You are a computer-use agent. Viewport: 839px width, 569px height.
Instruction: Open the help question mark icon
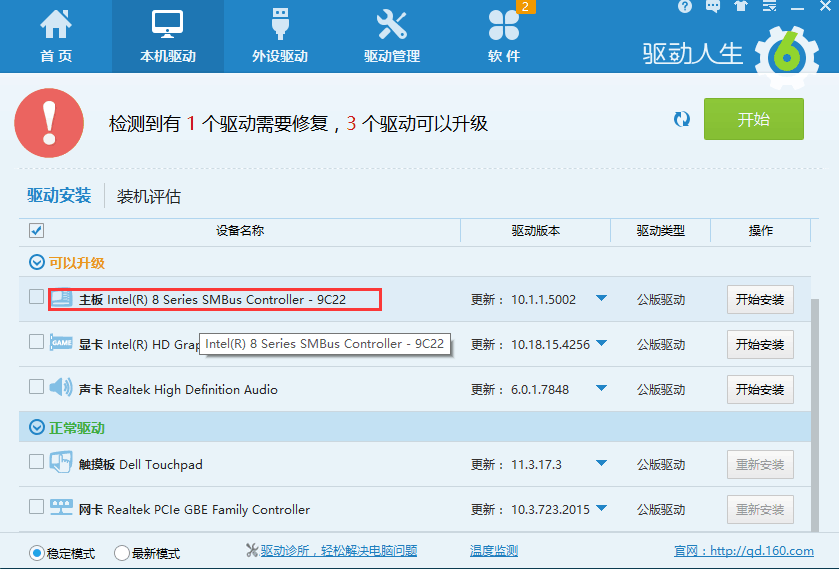click(684, 6)
